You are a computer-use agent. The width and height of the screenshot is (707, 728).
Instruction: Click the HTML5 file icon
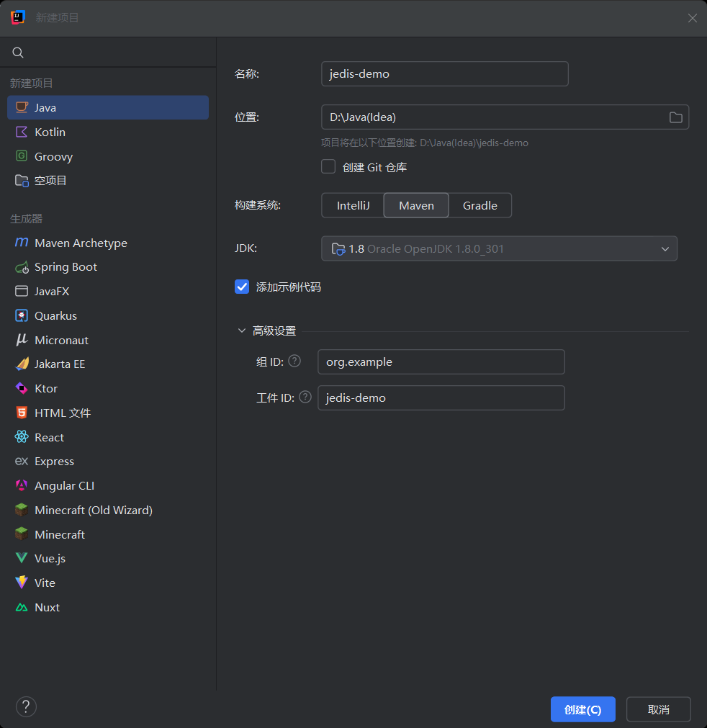[x=22, y=413]
